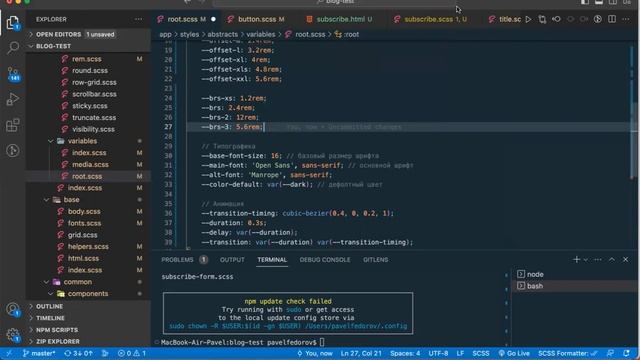Toggle the primary sidebar layout button
640x360 pixels.
click(585, 2)
